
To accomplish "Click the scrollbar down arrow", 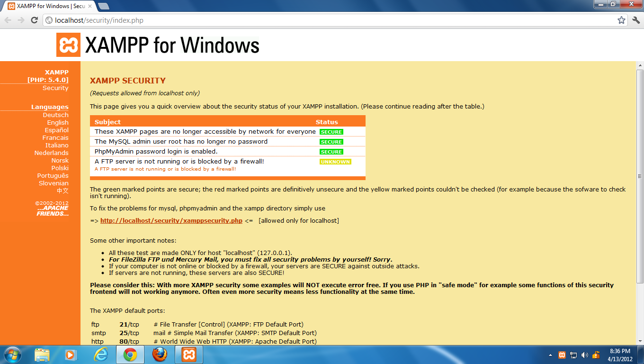I will click(640, 341).
